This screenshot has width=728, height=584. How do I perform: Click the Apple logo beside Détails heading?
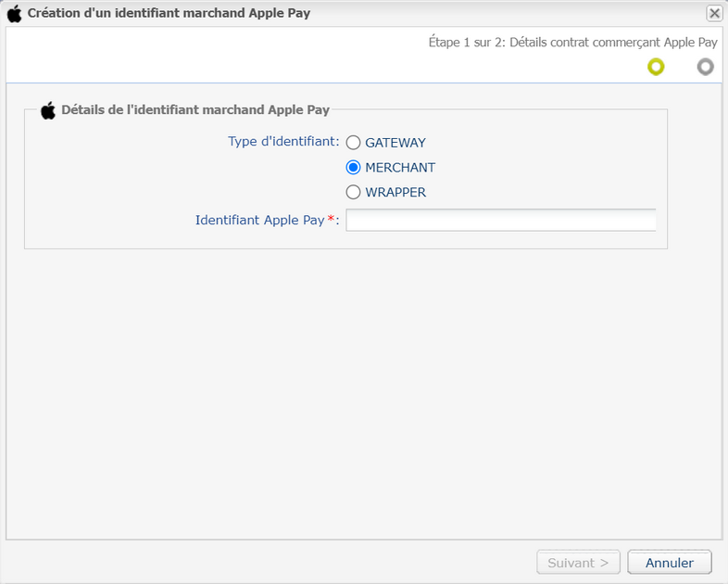tap(48, 110)
